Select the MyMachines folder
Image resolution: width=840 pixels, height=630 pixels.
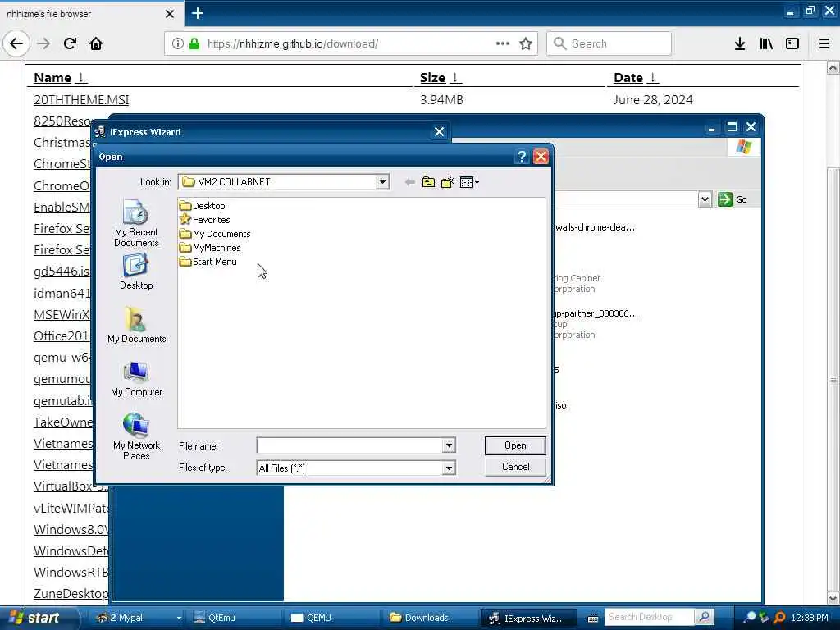[x=210, y=248]
